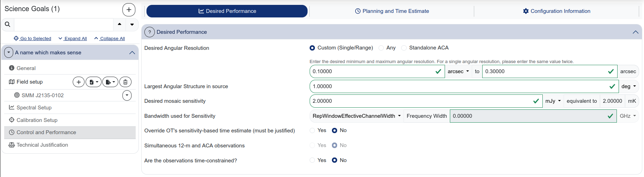Move science goal up with up arrow
Screen dimensions: 644x177
click(x=119, y=24)
